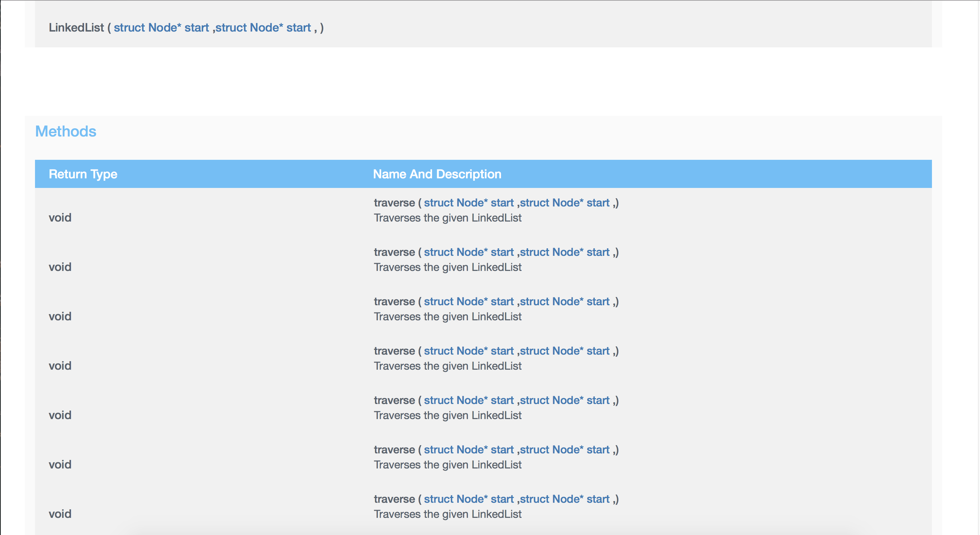Screen dimensions: 980x535
Task: Open first parameter link in second traverse row
Action: pyautogui.click(x=469, y=252)
